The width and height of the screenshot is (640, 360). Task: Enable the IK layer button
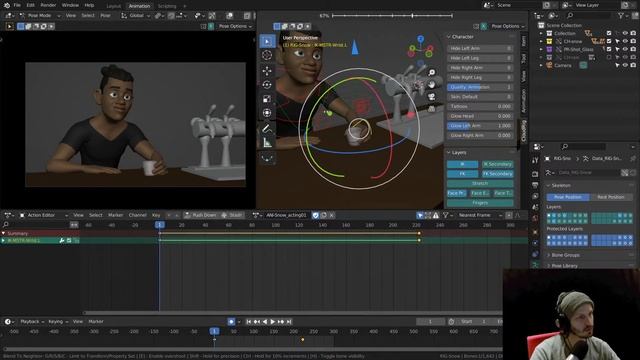pos(462,164)
